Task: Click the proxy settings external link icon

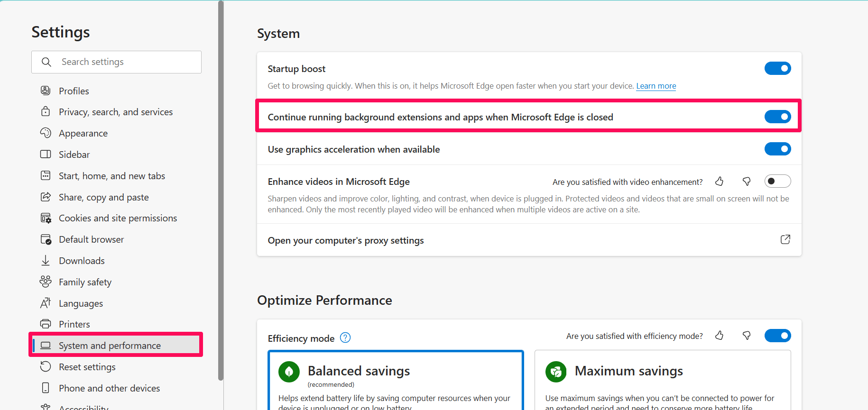Action: tap(785, 239)
